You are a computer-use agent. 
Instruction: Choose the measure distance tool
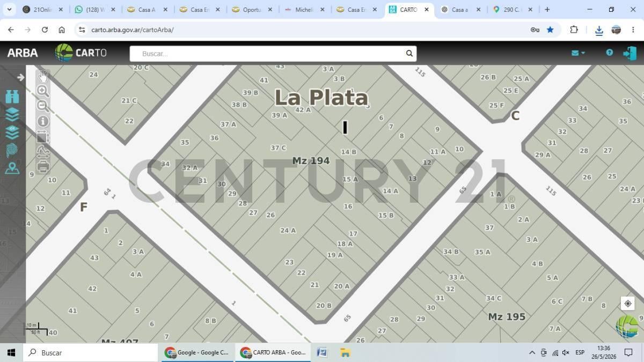pyautogui.click(x=43, y=152)
